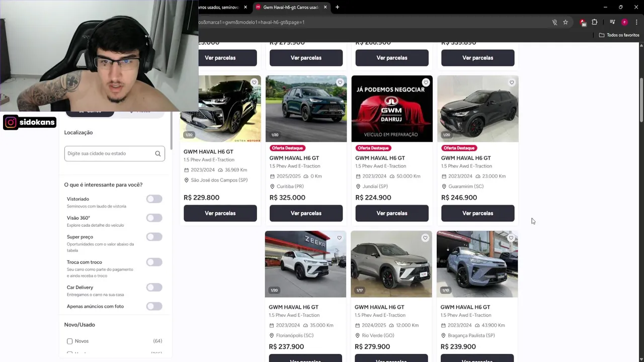Open the blue Haval photo from Bragança Paulista

tap(477, 264)
